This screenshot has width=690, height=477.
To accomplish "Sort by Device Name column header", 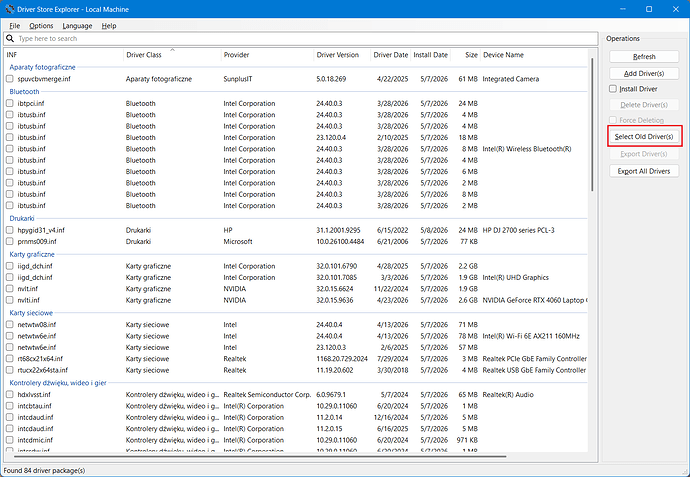I will tap(534, 55).
